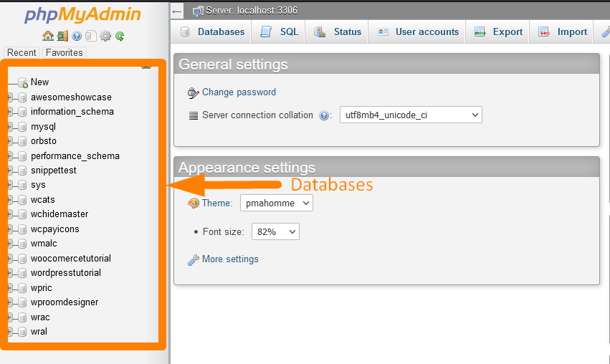
Task: Click the help icon next to Server connection collation
Action: click(x=324, y=115)
